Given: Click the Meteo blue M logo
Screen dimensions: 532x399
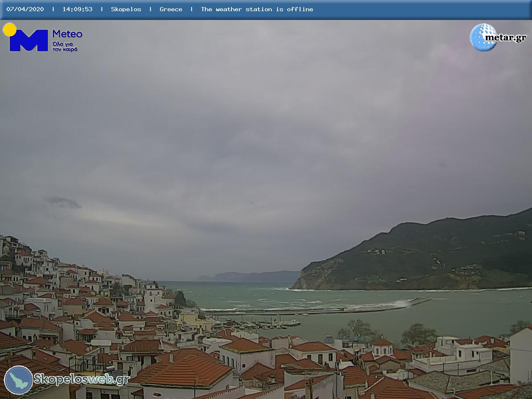Looking at the screenshot, I should (x=28, y=40).
